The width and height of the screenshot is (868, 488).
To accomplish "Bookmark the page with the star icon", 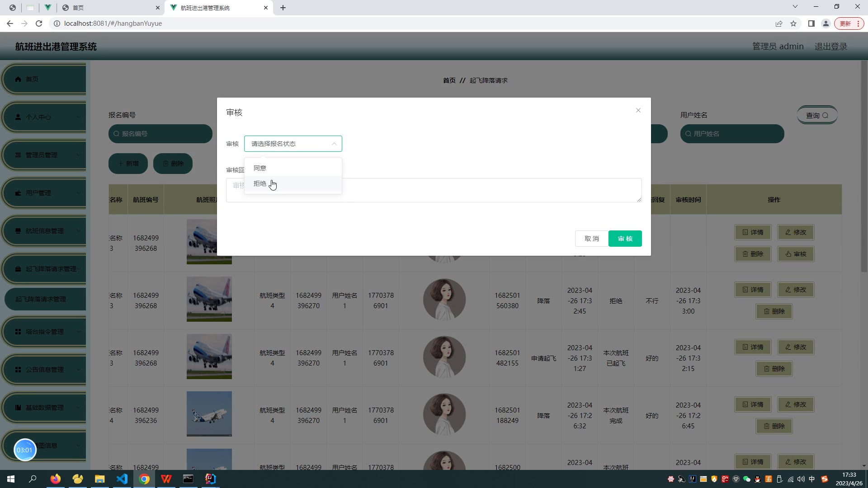I will [793, 23].
